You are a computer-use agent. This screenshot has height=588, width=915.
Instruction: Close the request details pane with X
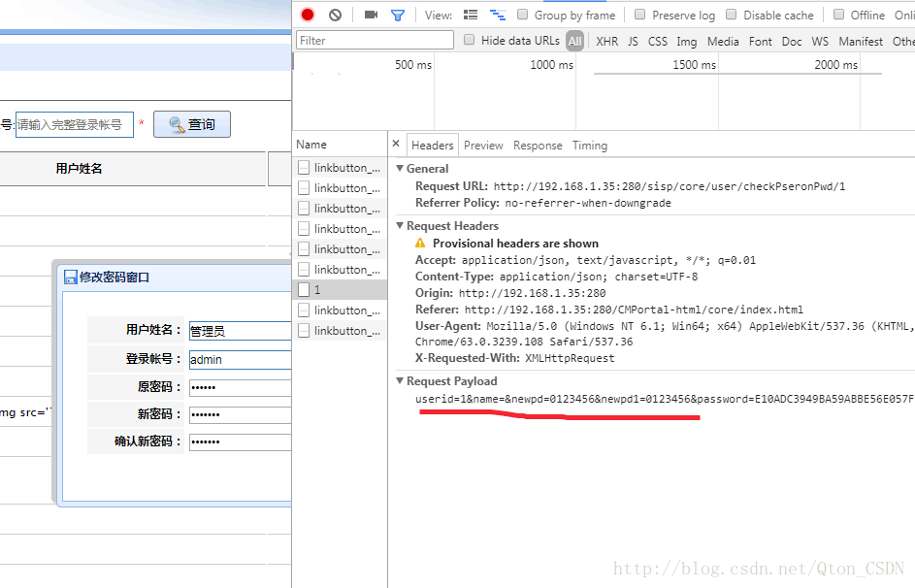[x=396, y=144]
